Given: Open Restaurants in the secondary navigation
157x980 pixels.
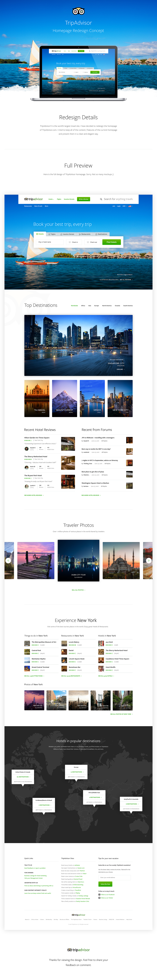Looking at the screenshot, I should click(x=28, y=206).
